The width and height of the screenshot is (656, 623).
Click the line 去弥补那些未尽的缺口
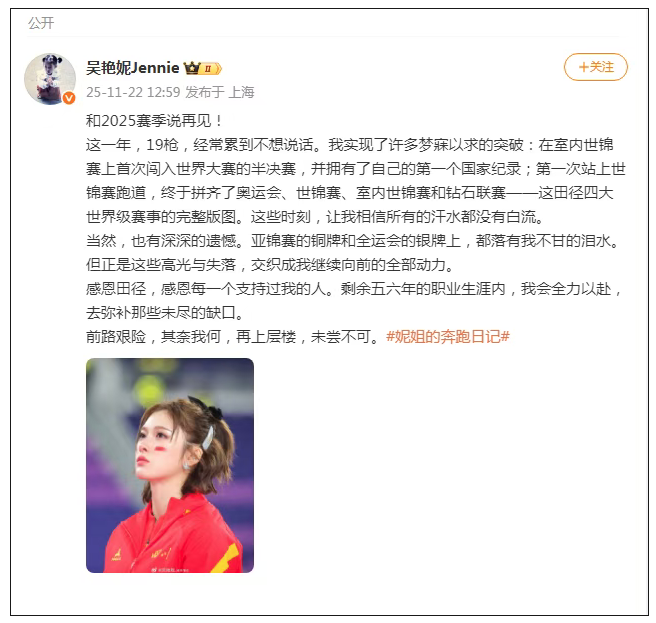pos(166,313)
